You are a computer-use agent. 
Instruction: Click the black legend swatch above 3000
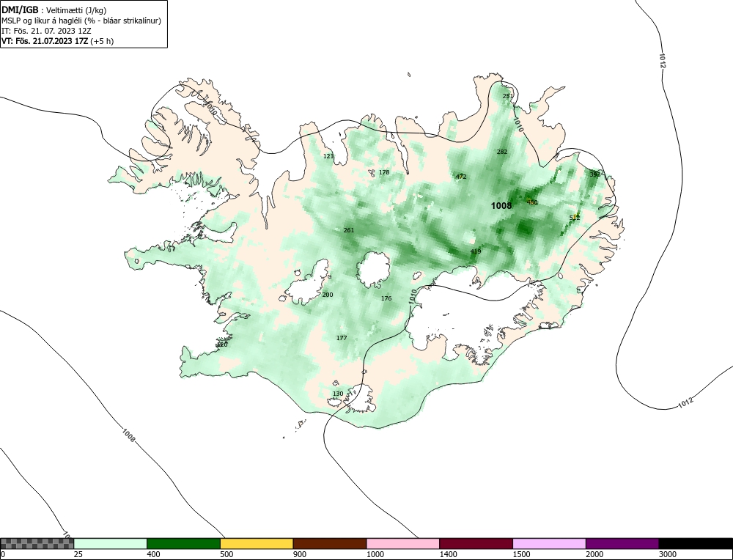click(696, 544)
